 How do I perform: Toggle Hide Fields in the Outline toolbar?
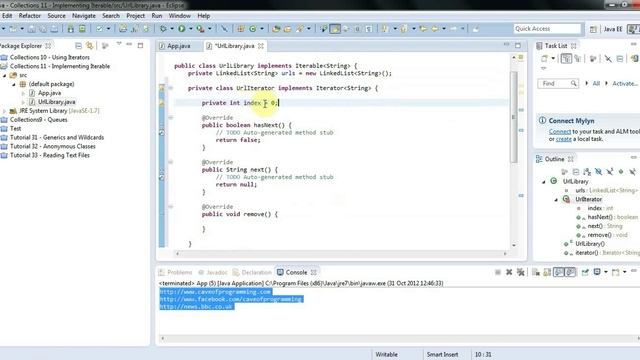coord(598,172)
